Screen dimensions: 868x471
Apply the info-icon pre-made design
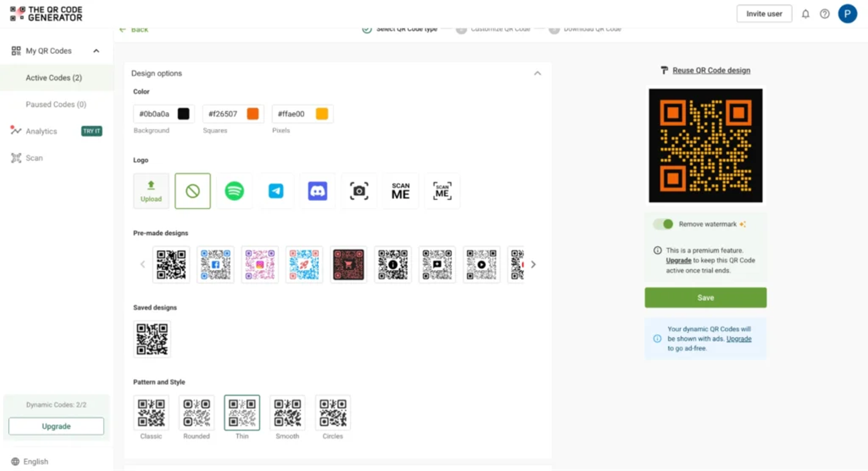pyautogui.click(x=392, y=265)
